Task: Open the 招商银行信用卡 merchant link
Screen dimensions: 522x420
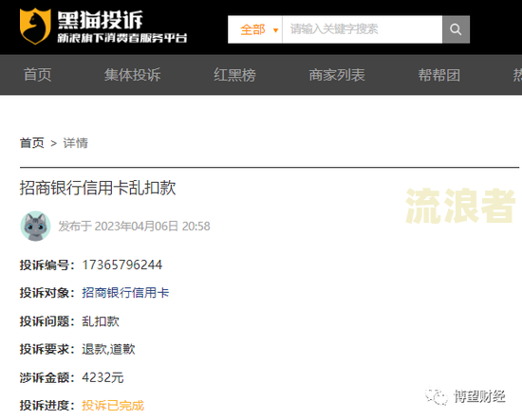Action: tap(125, 293)
